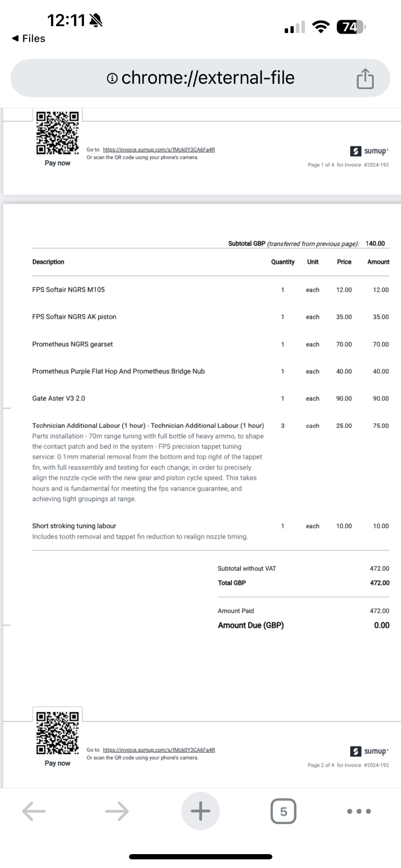Open the top invoice.sumup.com payment link

click(x=159, y=149)
